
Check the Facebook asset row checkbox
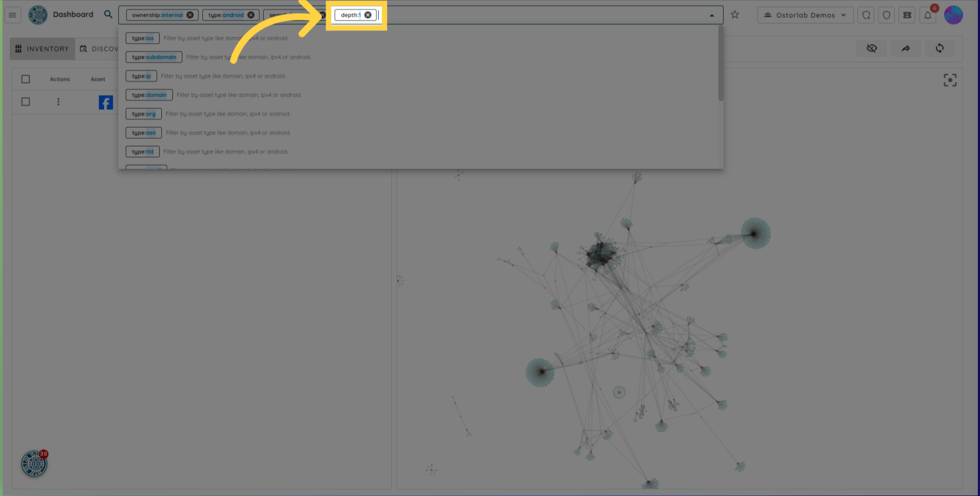[26, 102]
